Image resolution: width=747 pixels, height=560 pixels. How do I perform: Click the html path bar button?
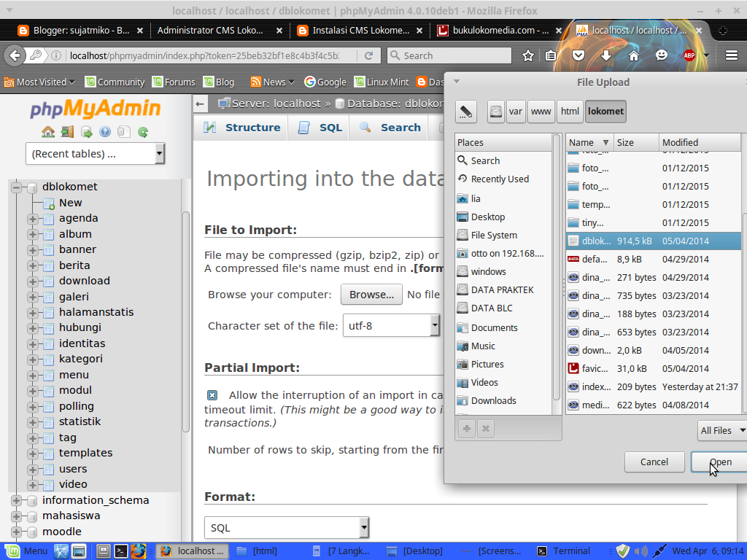tap(570, 112)
